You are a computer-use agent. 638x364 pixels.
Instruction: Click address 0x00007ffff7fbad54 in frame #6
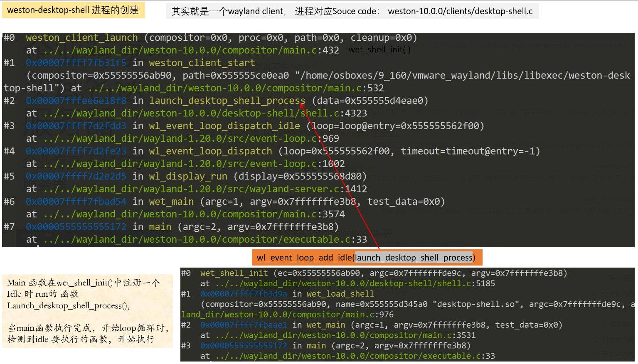[x=76, y=202]
